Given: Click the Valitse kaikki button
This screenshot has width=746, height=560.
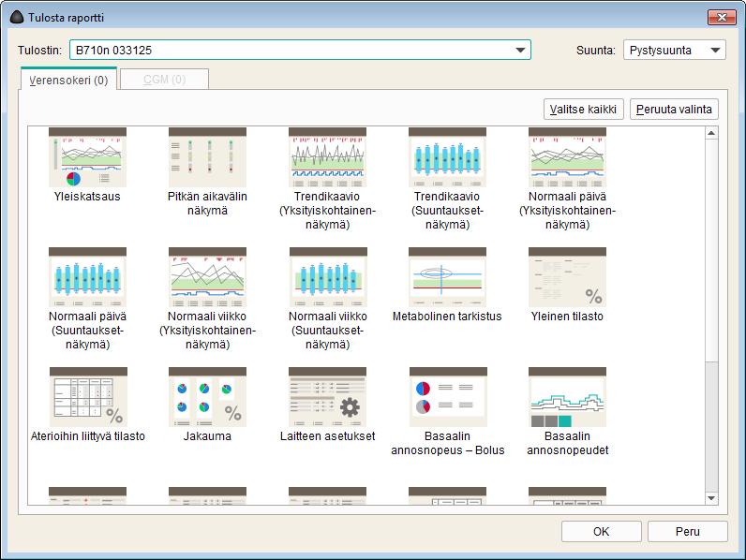Looking at the screenshot, I should 583,110.
